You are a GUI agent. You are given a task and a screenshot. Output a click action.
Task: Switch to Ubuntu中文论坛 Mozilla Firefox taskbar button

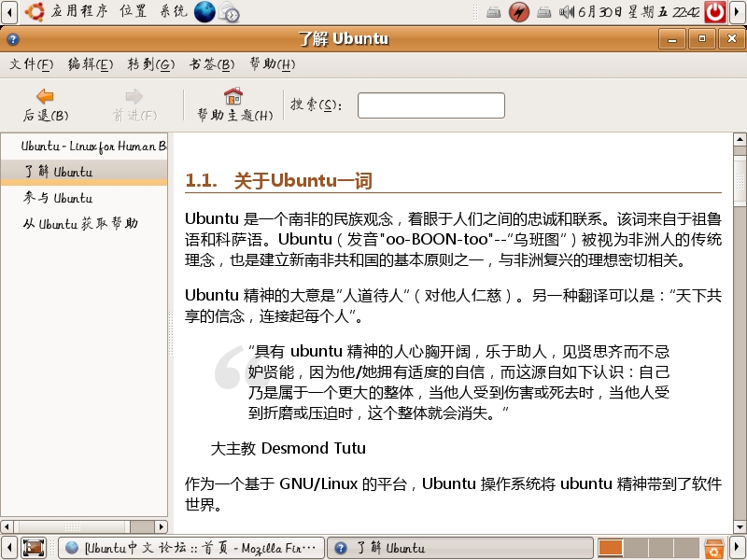point(191,548)
